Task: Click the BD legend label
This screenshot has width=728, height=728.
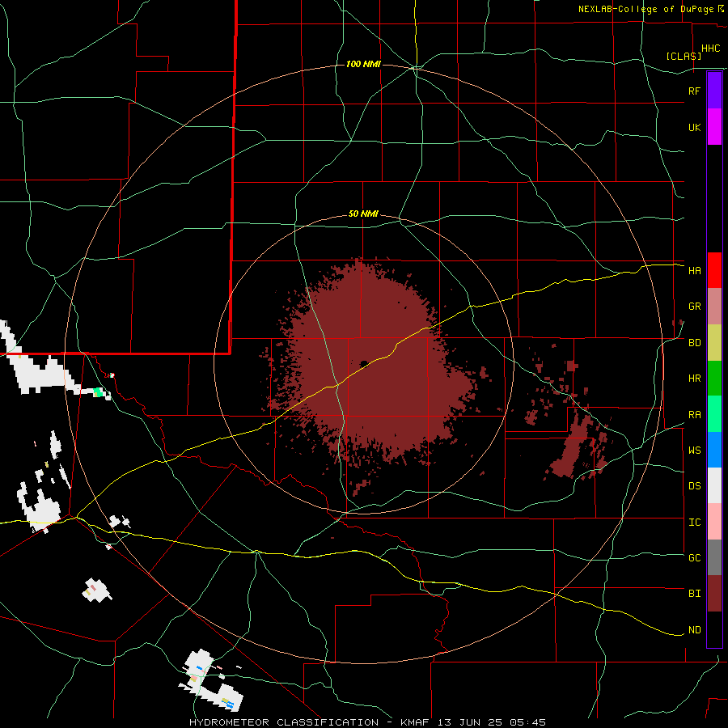Action: [694, 343]
